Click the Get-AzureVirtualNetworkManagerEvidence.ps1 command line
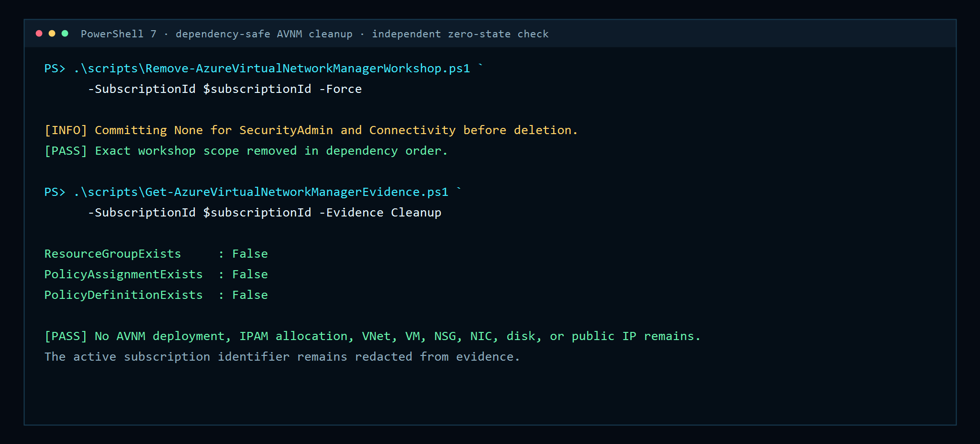 253,192
